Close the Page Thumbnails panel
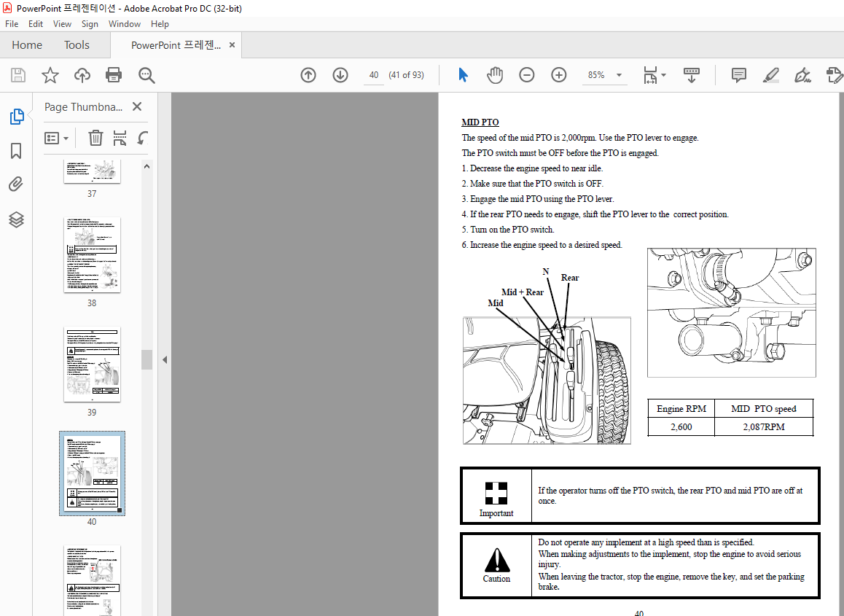This screenshot has width=844, height=616. click(137, 106)
